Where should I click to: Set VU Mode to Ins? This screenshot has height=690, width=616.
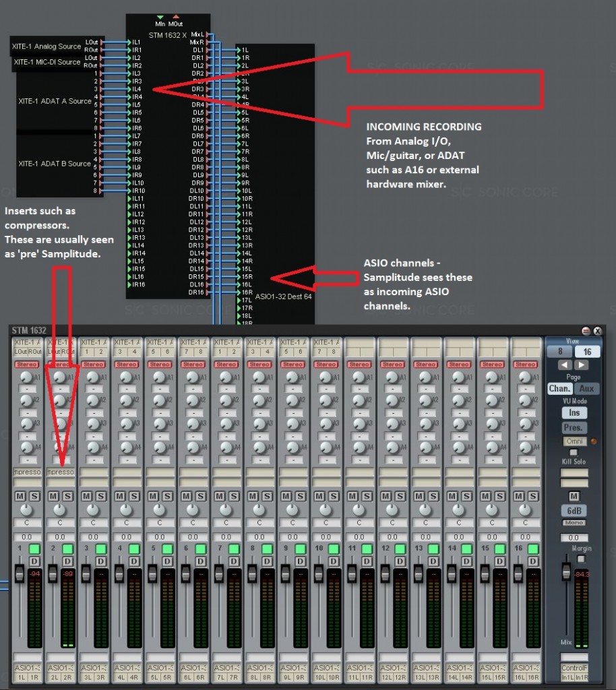click(x=574, y=413)
